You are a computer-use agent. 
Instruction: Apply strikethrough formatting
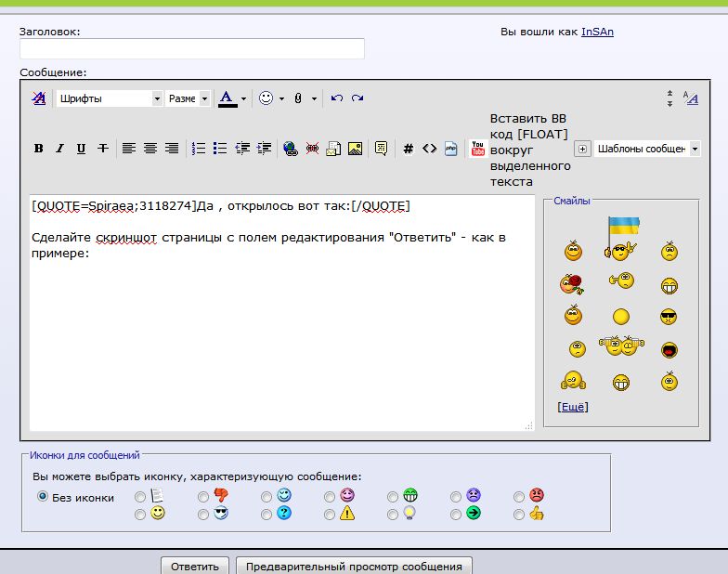[x=102, y=149]
